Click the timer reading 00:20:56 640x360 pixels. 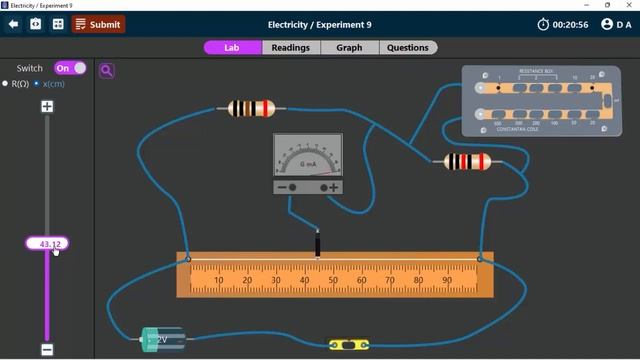(x=570, y=24)
